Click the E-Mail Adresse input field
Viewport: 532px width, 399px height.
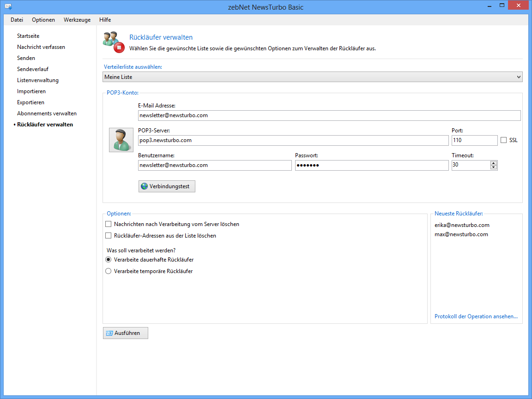tap(329, 115)
